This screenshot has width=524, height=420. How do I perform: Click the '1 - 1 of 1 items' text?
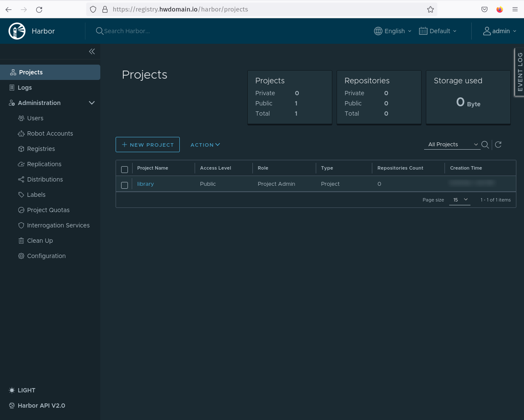(x=496, y=200)
